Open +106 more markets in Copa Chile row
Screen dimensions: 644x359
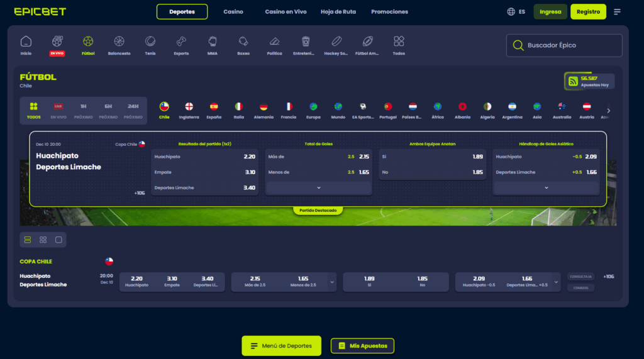[609, 277]
